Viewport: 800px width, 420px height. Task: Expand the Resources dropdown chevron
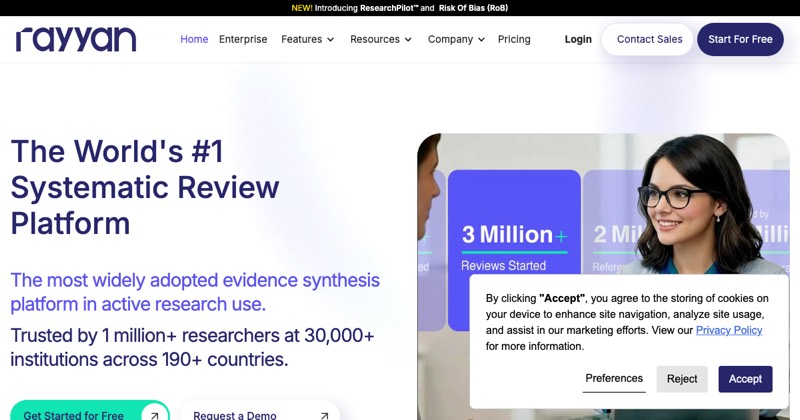(x=408, y=40)
